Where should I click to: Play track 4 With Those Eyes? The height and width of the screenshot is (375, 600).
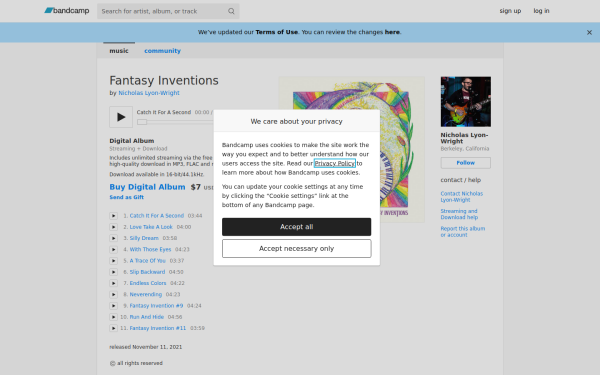coord(114,249)
